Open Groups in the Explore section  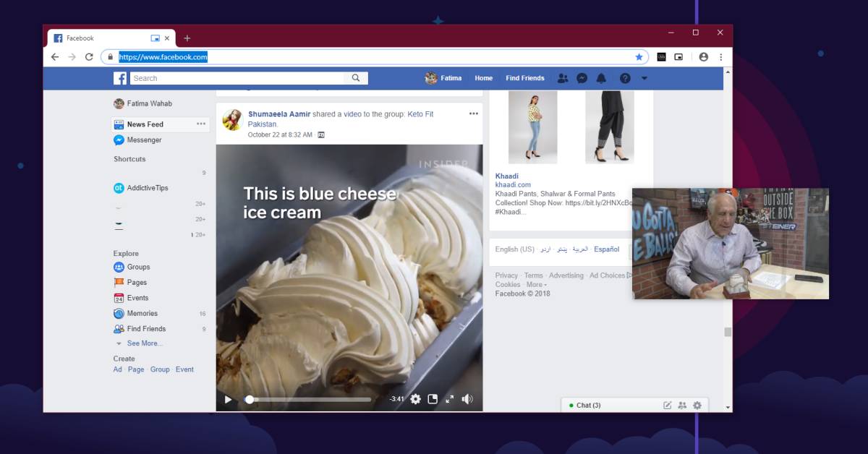click(x=132, y=267)
